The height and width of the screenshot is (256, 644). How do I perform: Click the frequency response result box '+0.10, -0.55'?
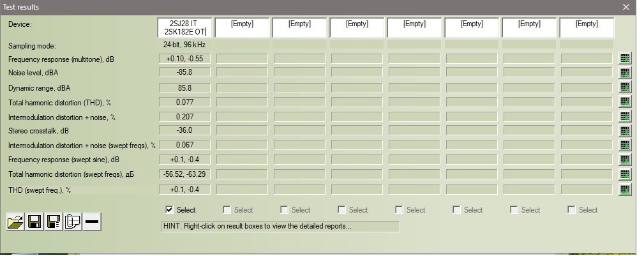click(185, 59)
